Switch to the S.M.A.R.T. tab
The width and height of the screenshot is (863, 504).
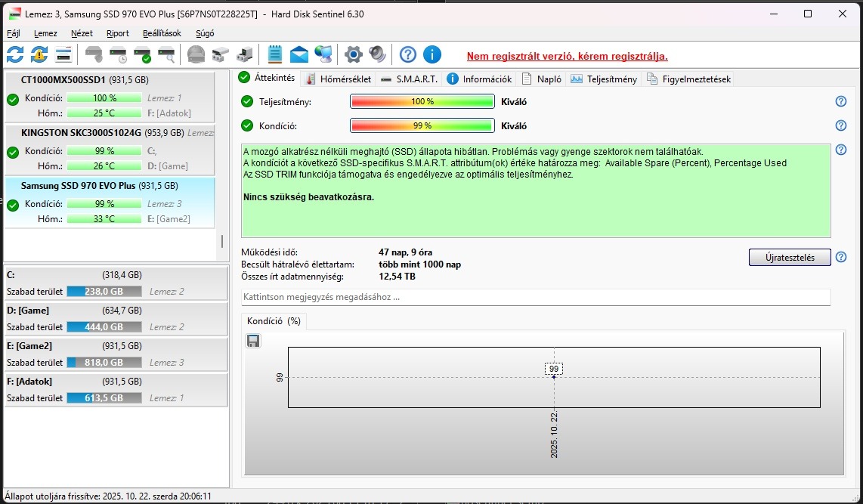(x=410, y=79)
